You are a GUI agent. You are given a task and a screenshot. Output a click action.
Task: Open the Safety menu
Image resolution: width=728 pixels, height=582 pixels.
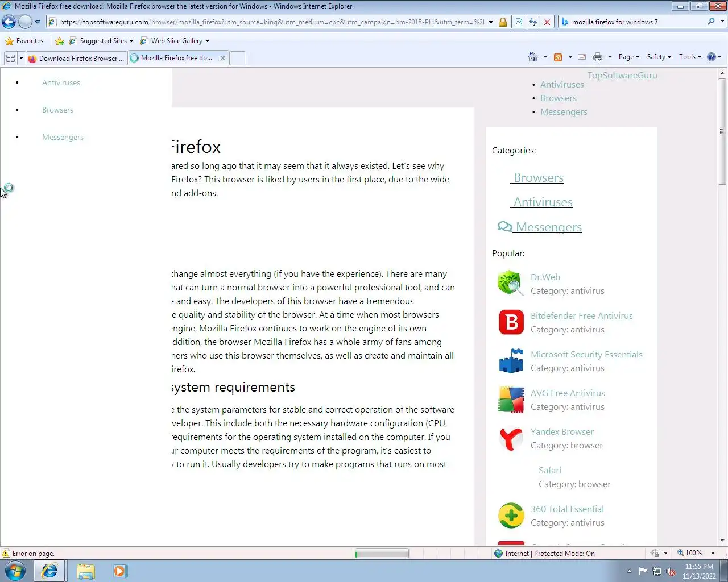[x=659, y=57]
